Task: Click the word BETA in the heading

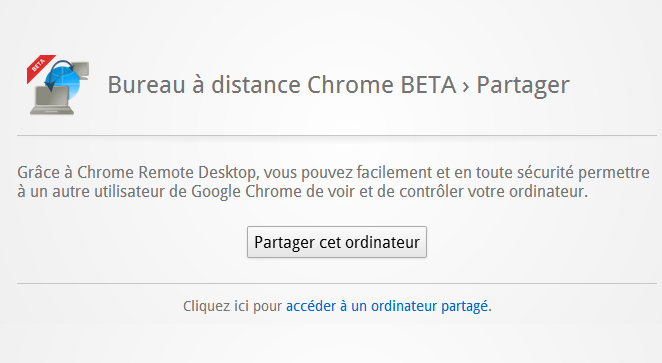Action: pyautogui.click(x=428, y=85)
